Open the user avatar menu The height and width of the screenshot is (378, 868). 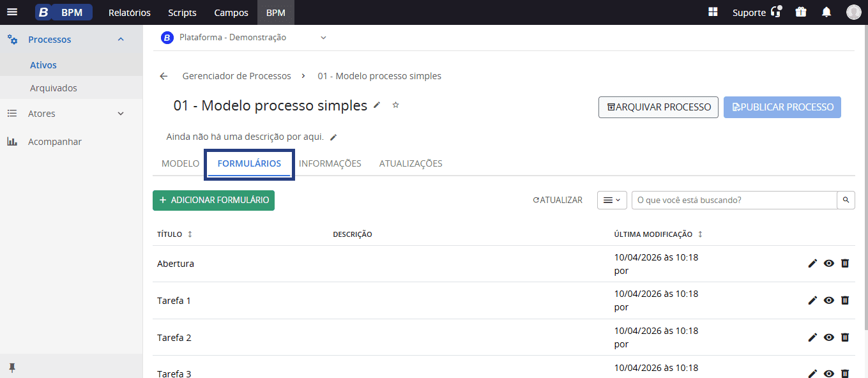pos(854,12)
